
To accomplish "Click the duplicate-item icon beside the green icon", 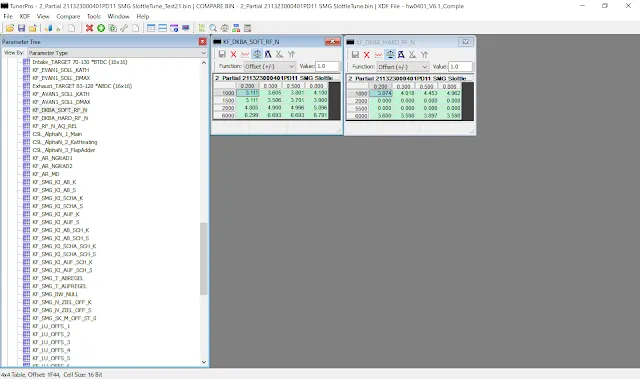I will (112, 28).
